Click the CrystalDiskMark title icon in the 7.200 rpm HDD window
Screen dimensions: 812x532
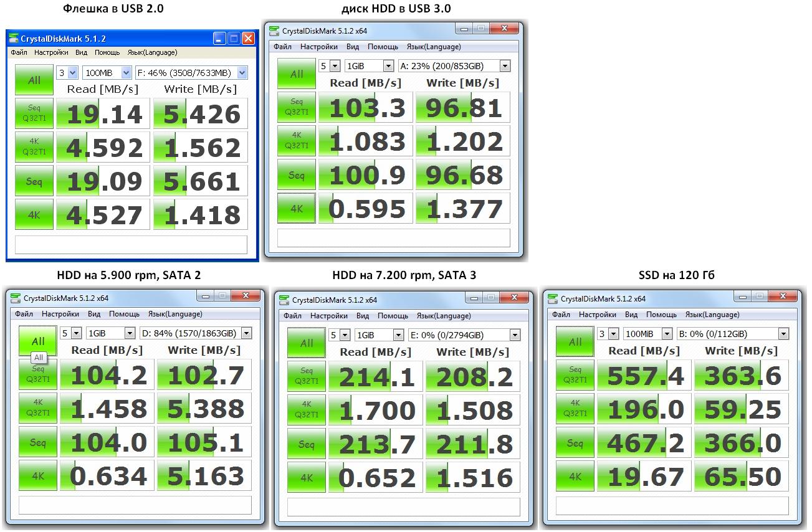(x=284, y=300)
